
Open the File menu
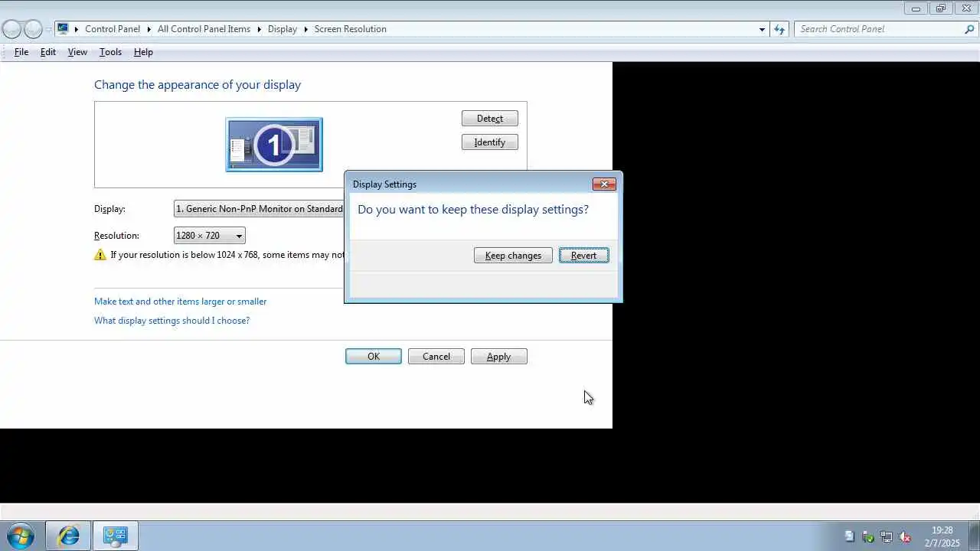coord(21,52)
